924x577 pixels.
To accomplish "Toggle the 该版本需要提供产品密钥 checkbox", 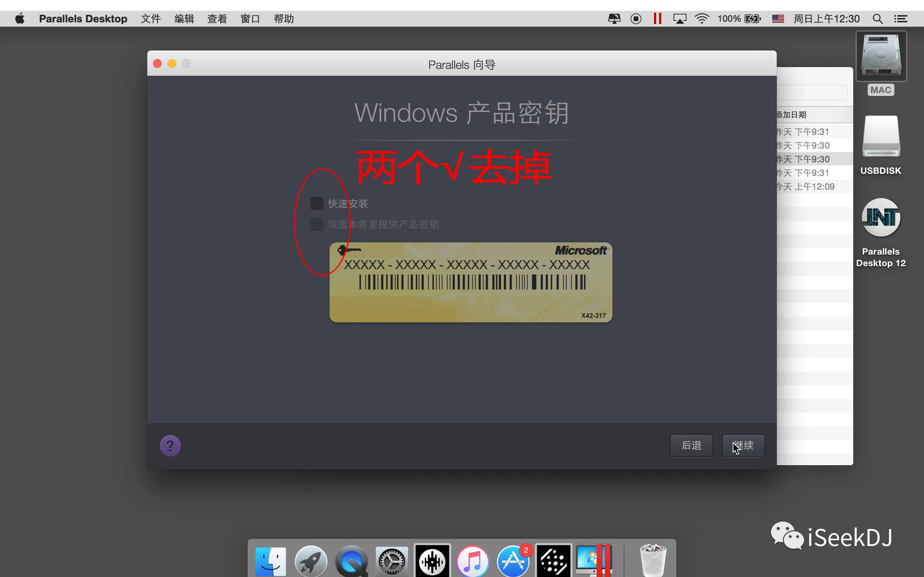I will (317, 224).
